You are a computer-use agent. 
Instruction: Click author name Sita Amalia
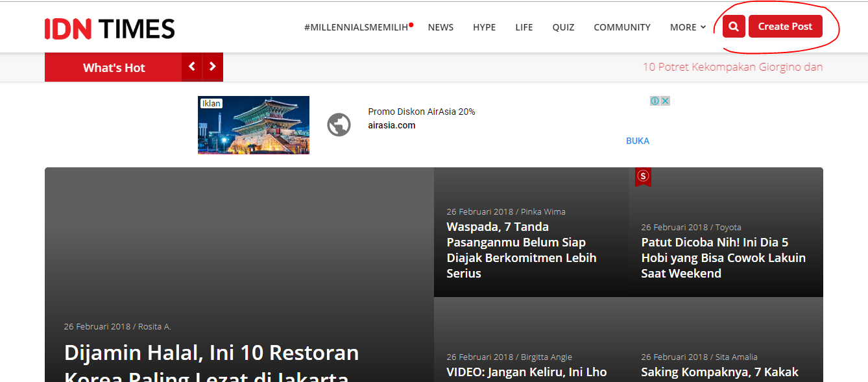click(x=736, y=357)
